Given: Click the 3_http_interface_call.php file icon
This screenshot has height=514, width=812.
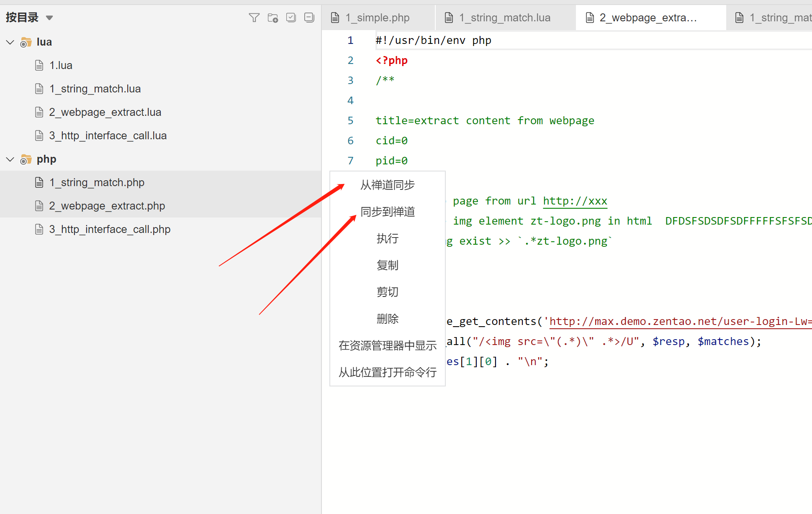Looking at the screenshot, I should pyautogui.click(x=39, y=229).
